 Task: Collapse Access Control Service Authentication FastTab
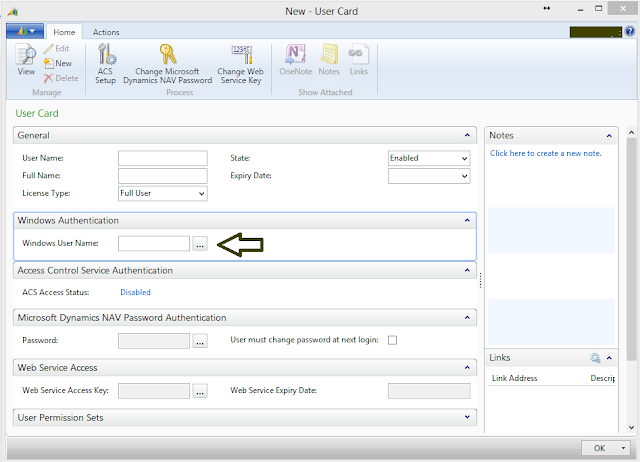coord(467,270)
